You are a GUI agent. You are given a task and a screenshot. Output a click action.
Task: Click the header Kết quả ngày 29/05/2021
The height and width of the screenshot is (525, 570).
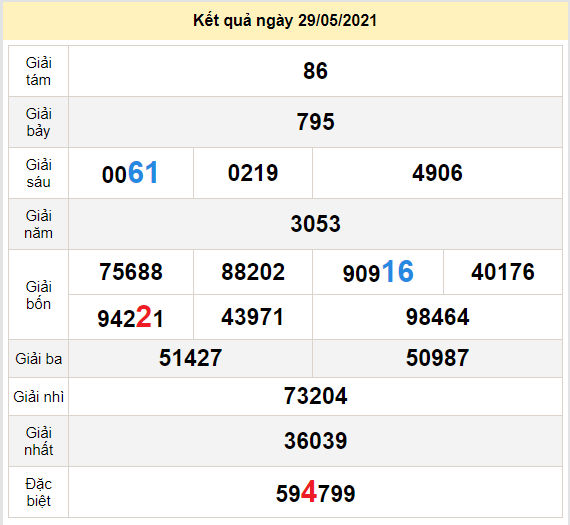point(285,21)
